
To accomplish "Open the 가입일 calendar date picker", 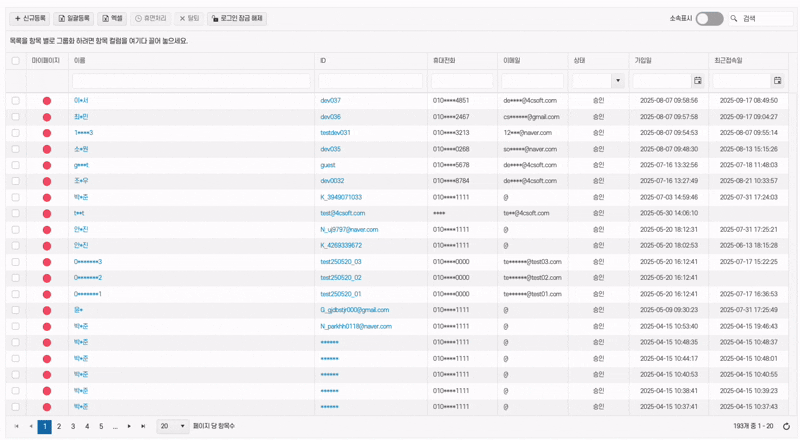I will tap(698, 80).
